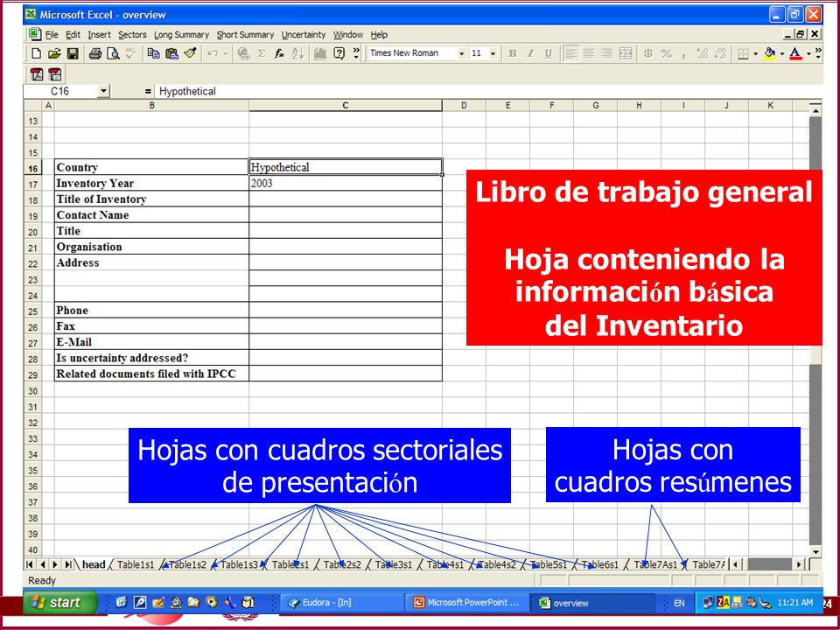Align cell text left
This screenshot has width=840, height=630.
(x=571, y=53)
